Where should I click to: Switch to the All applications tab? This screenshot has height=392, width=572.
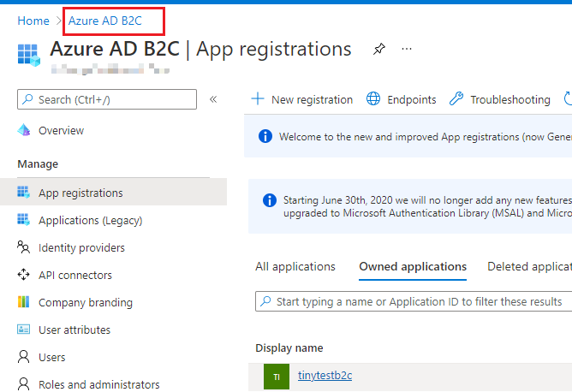(295, 267)
